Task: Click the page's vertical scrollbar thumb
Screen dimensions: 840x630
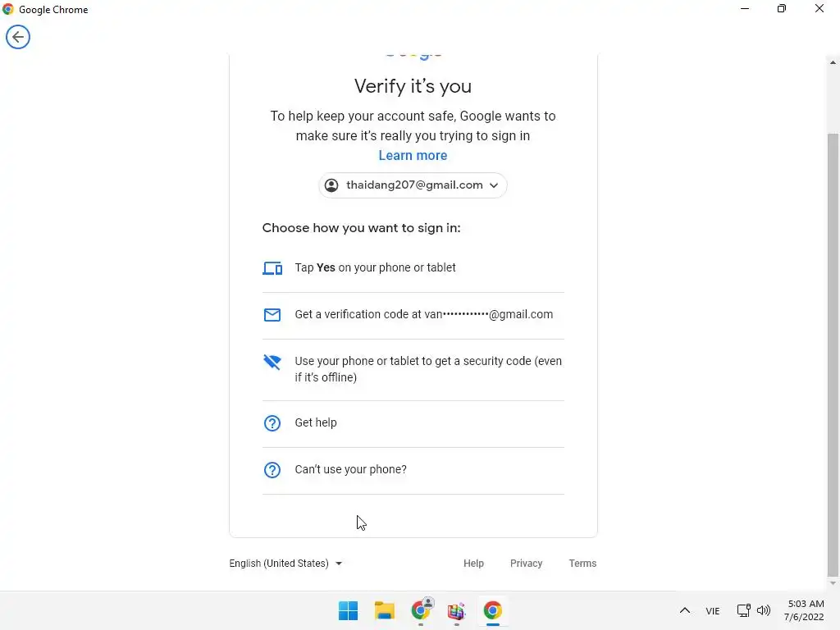Action: (x=833, y=354)
